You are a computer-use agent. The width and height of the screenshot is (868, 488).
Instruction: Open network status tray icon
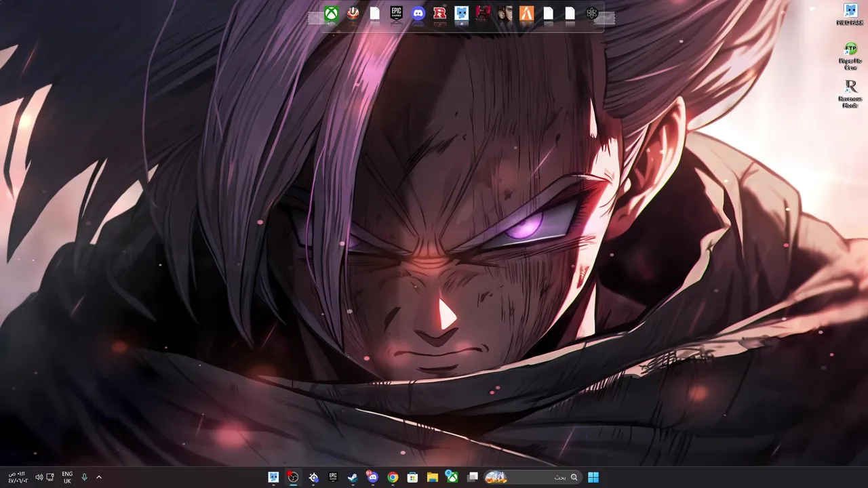50,477
